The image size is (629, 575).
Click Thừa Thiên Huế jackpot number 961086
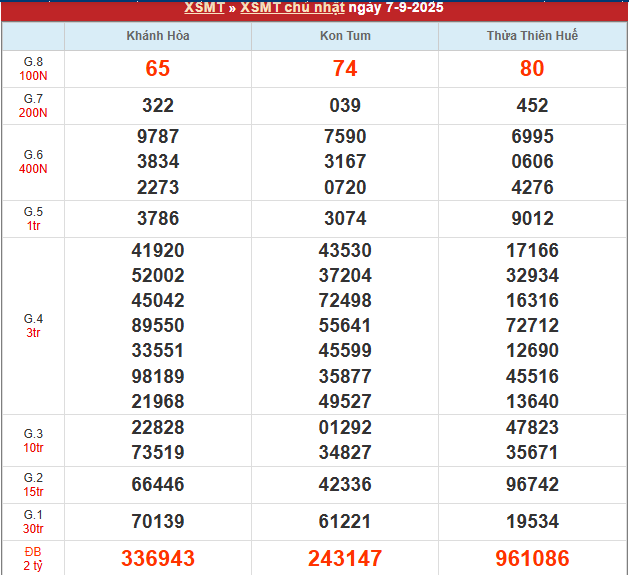point(532,559)
